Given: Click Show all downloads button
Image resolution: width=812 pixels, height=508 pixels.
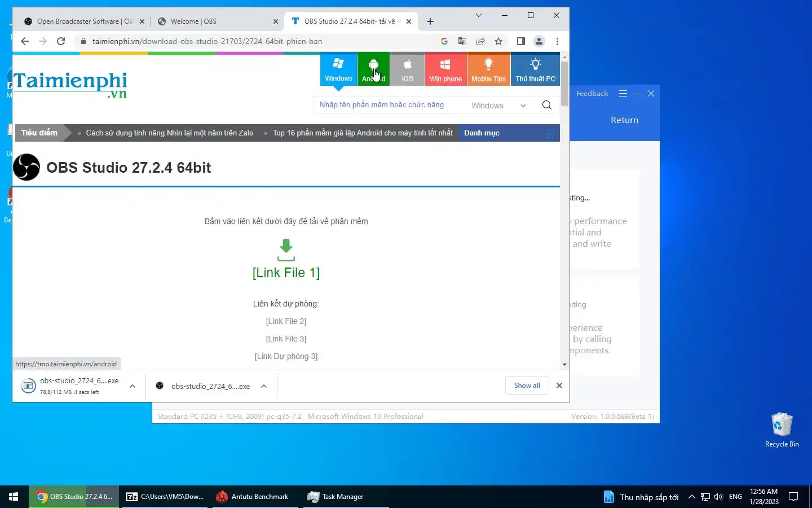Looking at the screenshot, I should (x=527, y=386).
